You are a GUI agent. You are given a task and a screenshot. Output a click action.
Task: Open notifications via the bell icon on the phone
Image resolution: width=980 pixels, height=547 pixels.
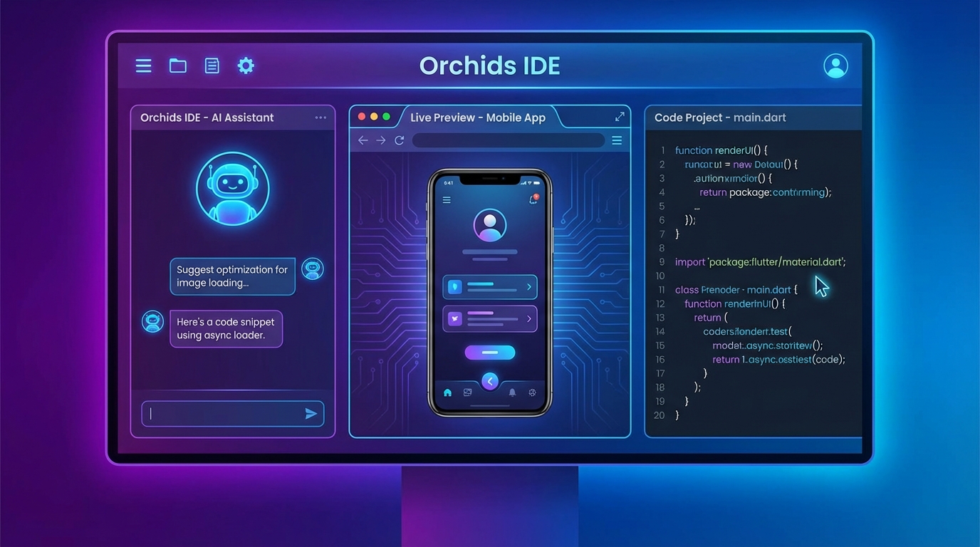coord(512,392)
